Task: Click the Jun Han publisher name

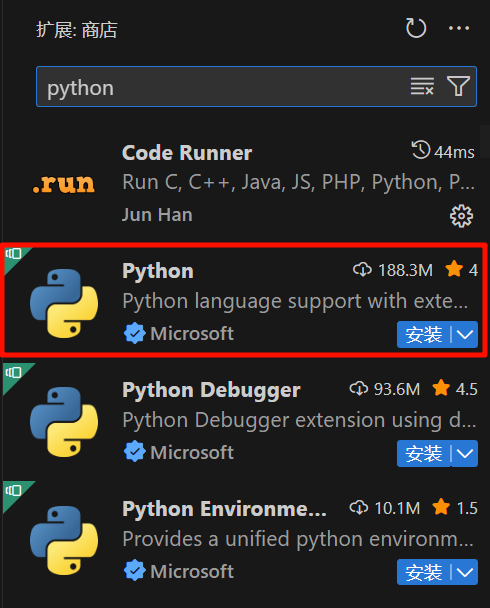Action: coord(157,215)
